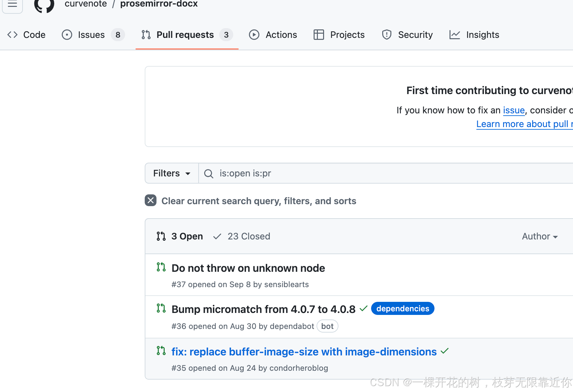Click '#35 opened on Aug 24' text
This screenshot has width=573, height=392.
214,368
